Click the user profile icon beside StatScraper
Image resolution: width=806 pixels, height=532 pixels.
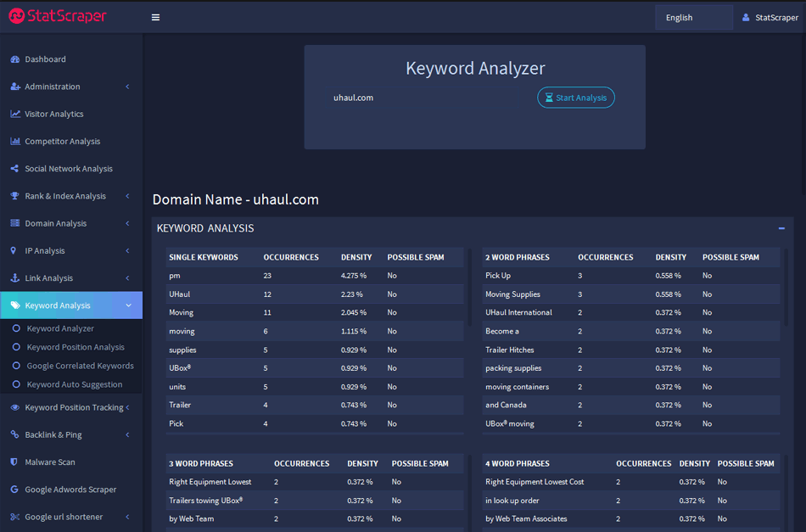tap(746, 18)
